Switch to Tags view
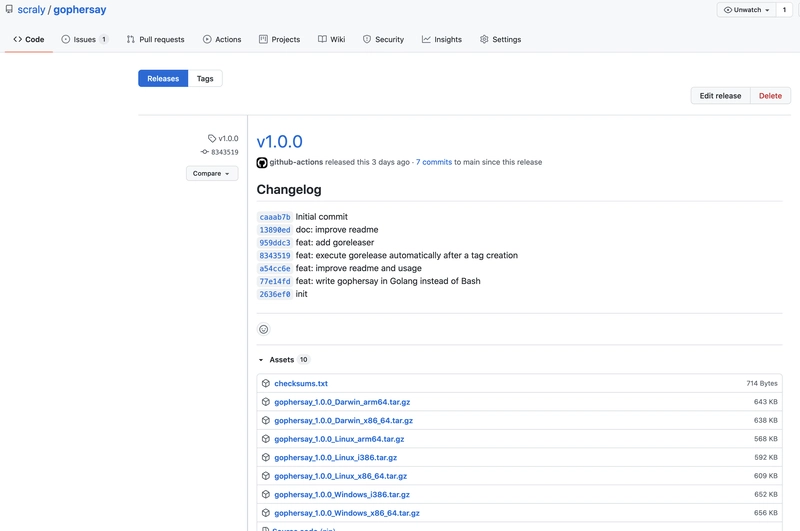The image size is (800, 531). (205, 79)
